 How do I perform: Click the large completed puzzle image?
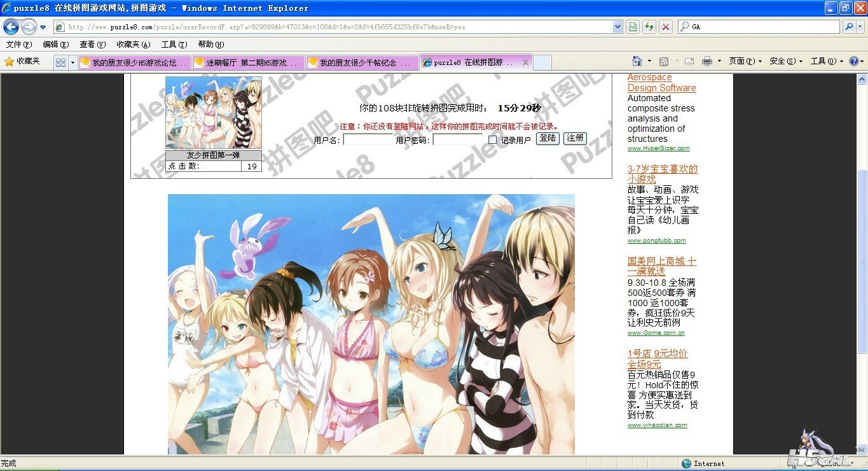coord(371,325)
